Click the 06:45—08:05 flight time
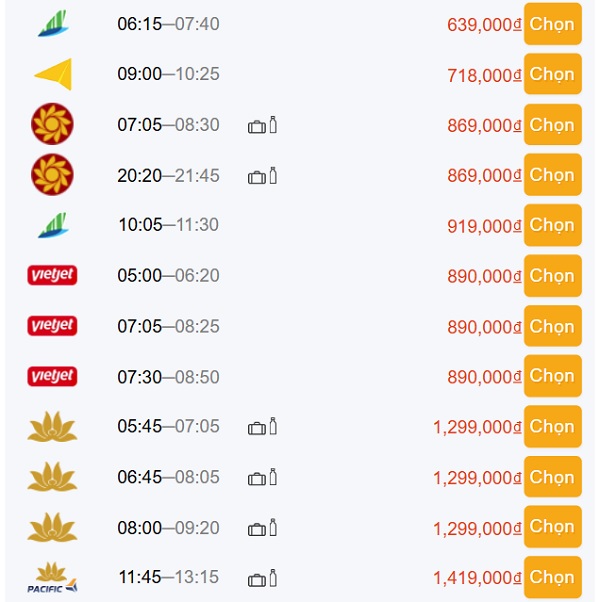The width and height of the screenshot is (600, 602). (168, 477)
